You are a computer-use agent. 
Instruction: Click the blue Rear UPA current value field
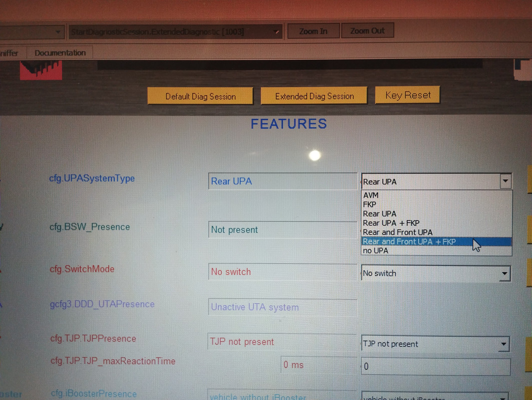(283, 181)
